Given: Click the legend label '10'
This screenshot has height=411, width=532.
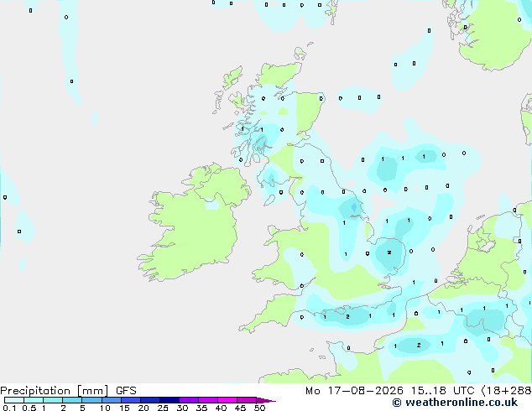Looking at the screenshot, I should point(105,408).
